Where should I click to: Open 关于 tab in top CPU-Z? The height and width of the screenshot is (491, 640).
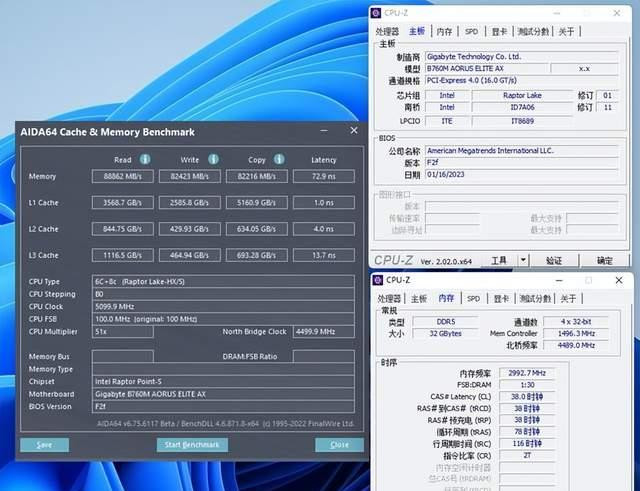point(567,31)
